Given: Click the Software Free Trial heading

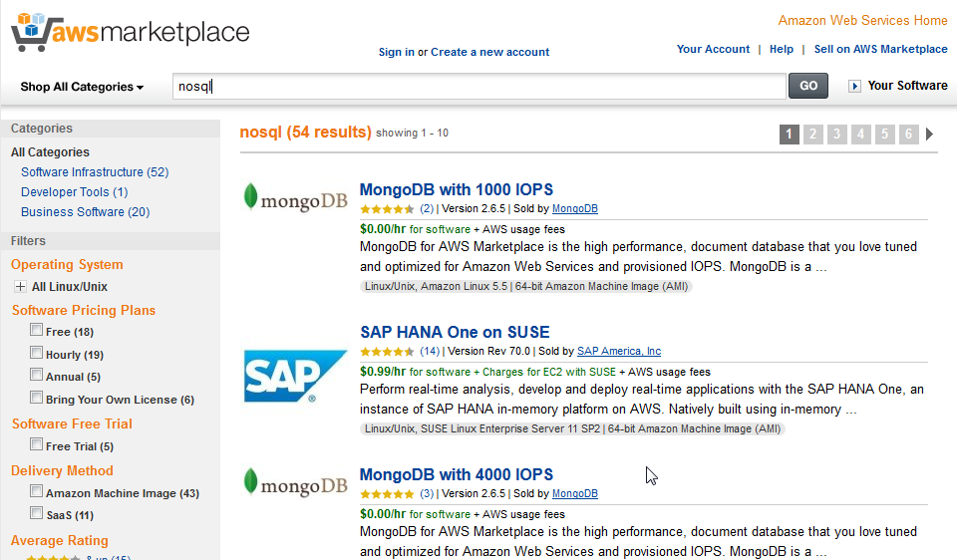Looking at the screenshot, I should (x=72, y=423).
